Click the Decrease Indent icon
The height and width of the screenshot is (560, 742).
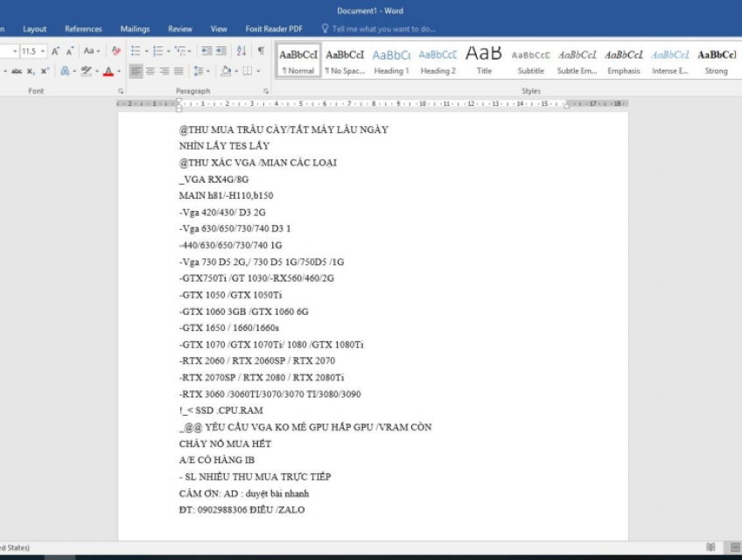click(206, 52)
